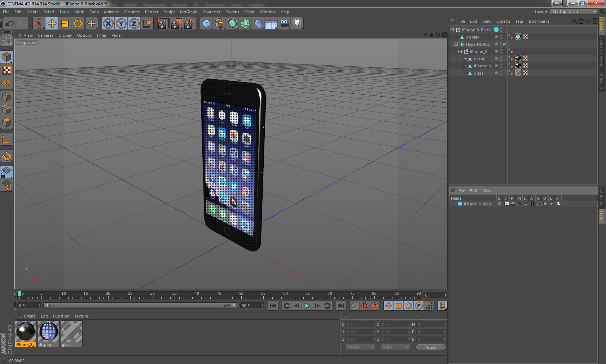Open the Render menu
This screenshot has width=606, height=364.
point(151,12)
